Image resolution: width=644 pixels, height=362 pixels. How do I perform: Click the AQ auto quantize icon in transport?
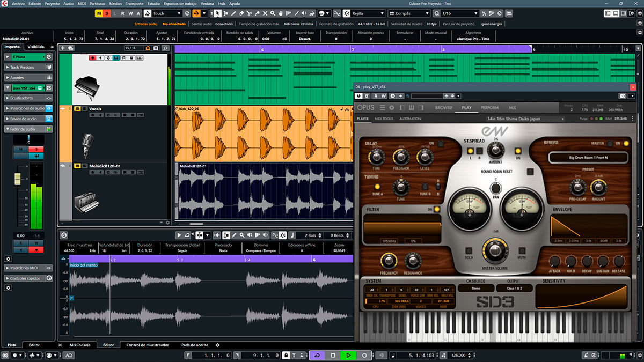[69, 355]
